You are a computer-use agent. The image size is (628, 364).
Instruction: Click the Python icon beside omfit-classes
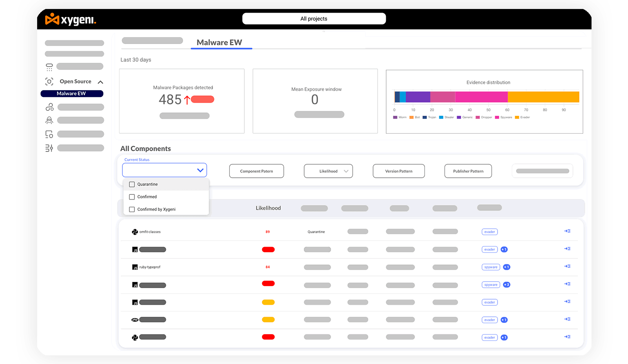point(135,232)
